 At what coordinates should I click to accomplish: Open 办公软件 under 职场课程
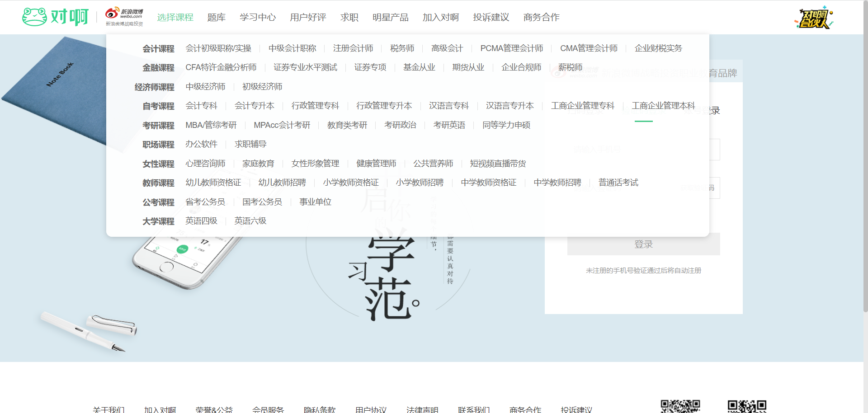click(x=202, y=144)
